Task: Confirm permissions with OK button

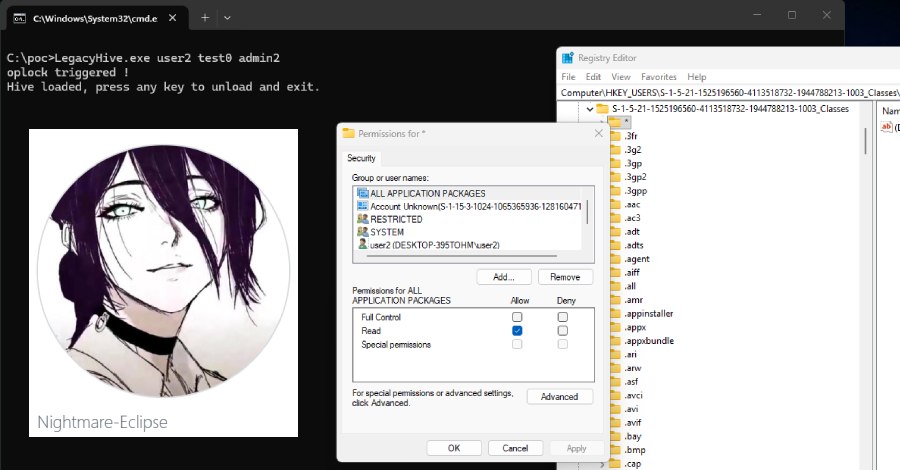Action: point(454,448)
